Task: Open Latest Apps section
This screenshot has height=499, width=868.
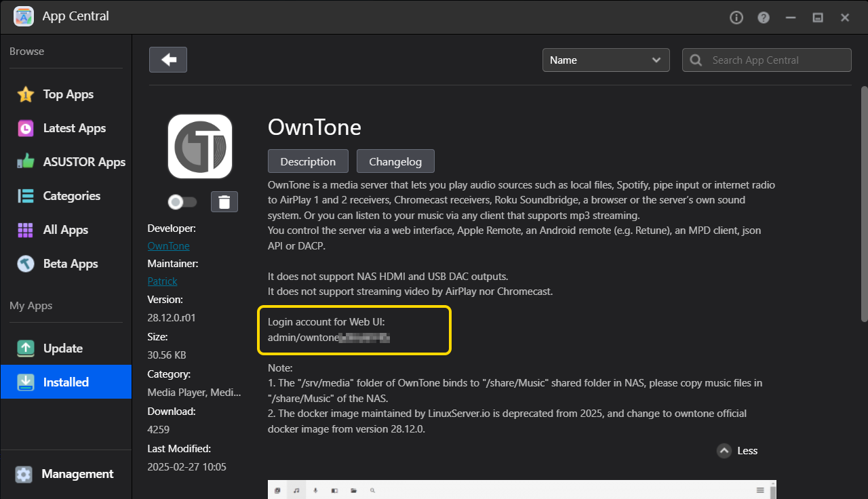Action: 66,128
